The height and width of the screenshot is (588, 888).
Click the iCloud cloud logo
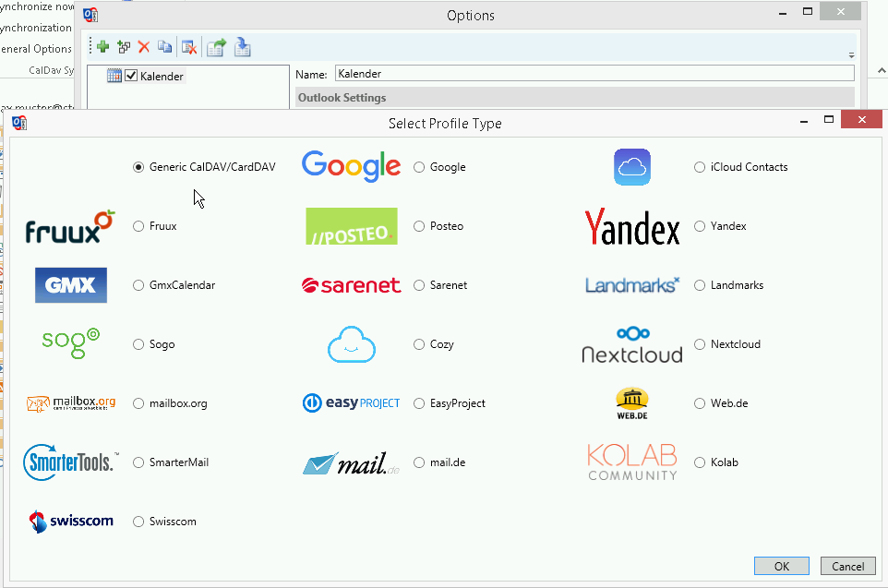pos(632,167)
